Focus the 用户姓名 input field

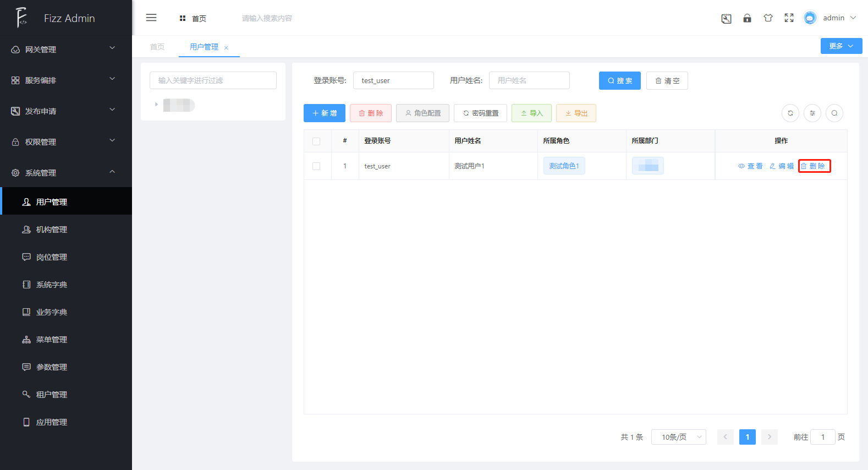tap(529, 80)
